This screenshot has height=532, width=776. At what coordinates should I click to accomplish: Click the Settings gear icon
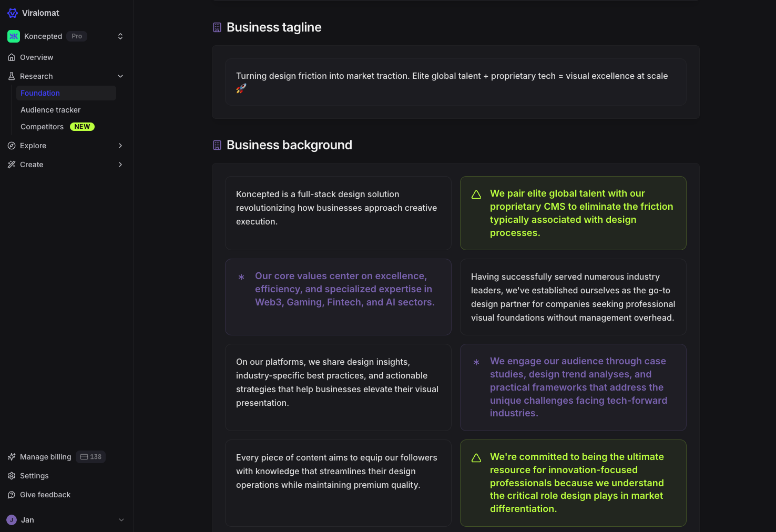pos(12,476)
